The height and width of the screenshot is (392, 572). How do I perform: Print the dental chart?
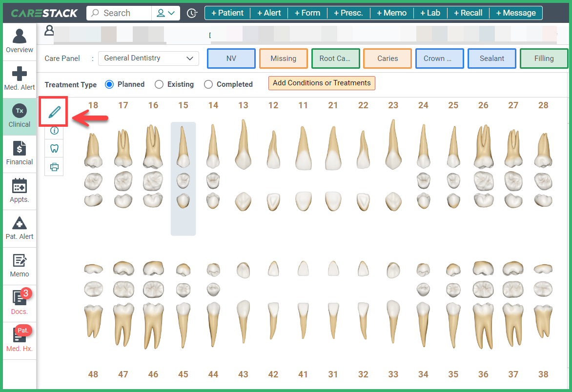(54, 167)
